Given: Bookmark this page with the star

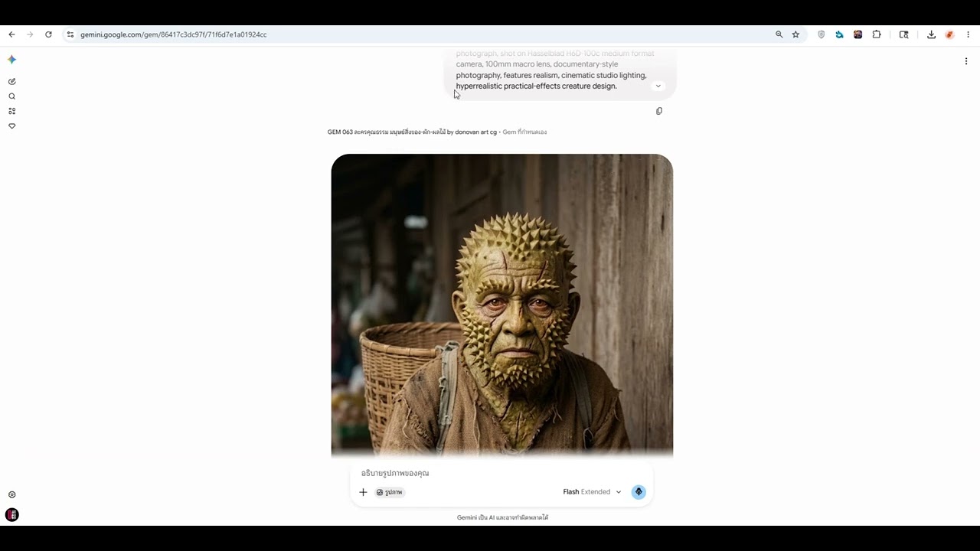Looking at the screenshot, I should pyautogui.click(x=795, y=34).
